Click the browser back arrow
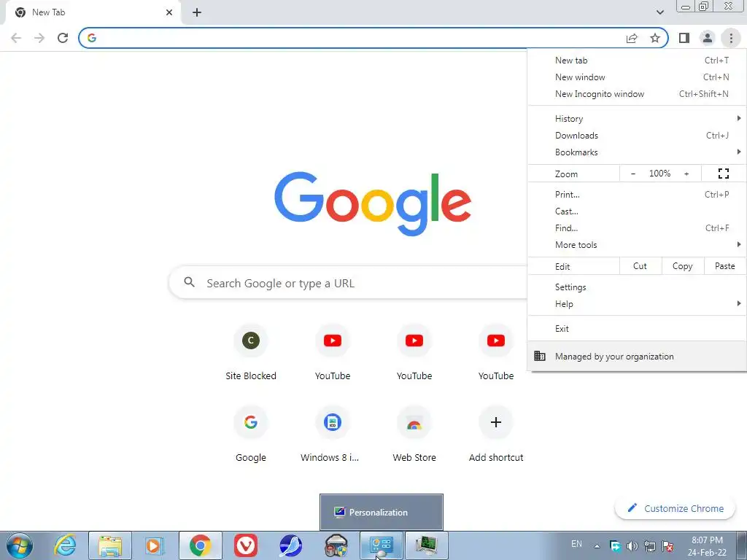Viewport: 747px width, 560px height. [x=16, y=38]
